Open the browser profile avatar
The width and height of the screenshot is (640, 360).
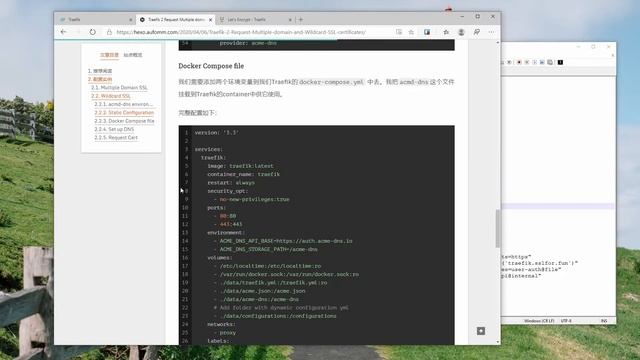461,32
